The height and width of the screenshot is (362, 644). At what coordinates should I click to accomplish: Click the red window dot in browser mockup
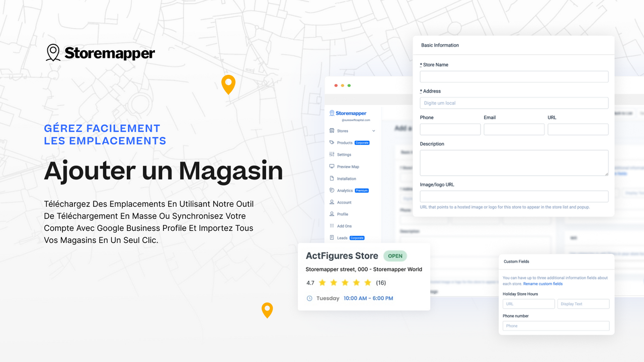coord(336,85)
